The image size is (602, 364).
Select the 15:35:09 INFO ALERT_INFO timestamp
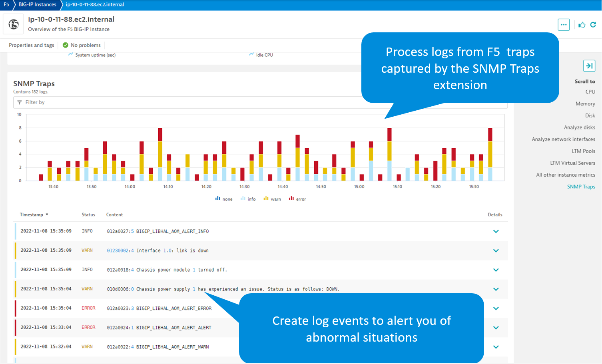click(46, 231)
